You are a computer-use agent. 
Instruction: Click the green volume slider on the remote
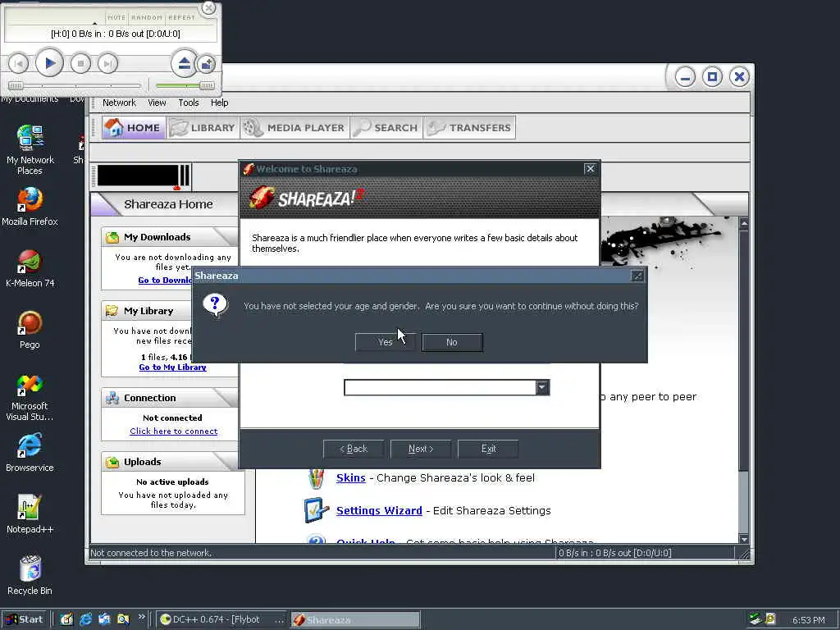(185, 85)
